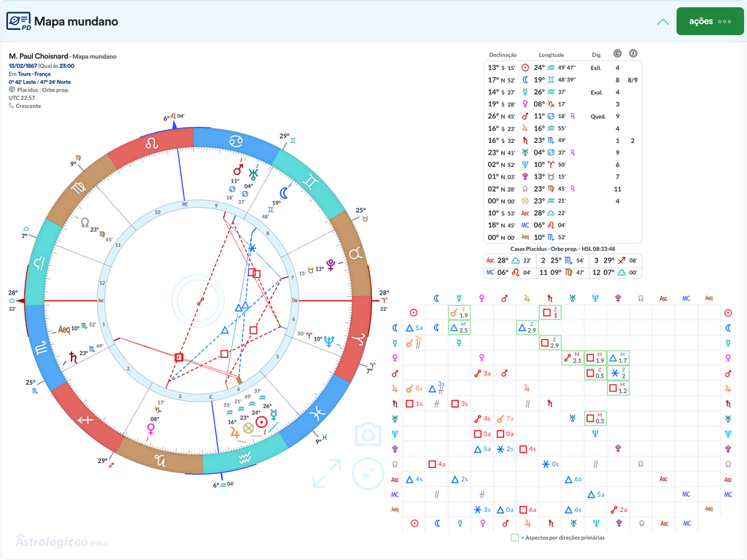Select the Uranus symbol in the chart wheel
This screenshot has height=560, width=747.
[x=253, y=174]
